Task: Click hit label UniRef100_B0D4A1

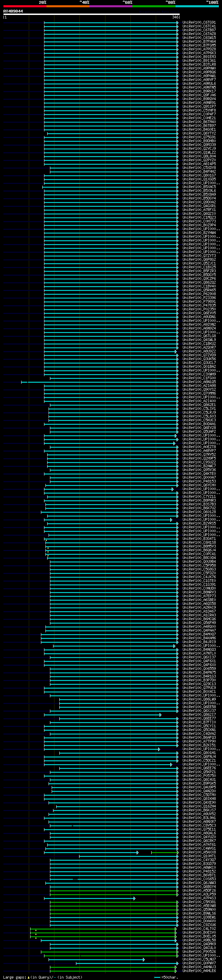Action: click(x=199, y=424)
